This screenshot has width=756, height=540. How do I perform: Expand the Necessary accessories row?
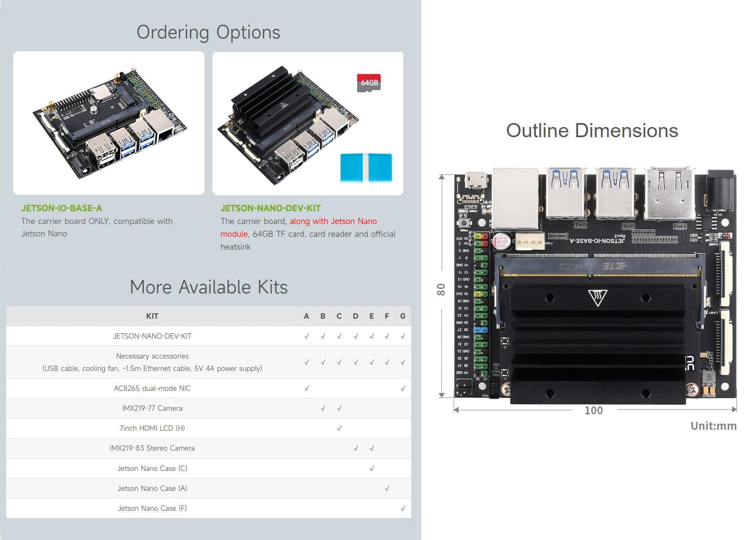tap(153, 362)
